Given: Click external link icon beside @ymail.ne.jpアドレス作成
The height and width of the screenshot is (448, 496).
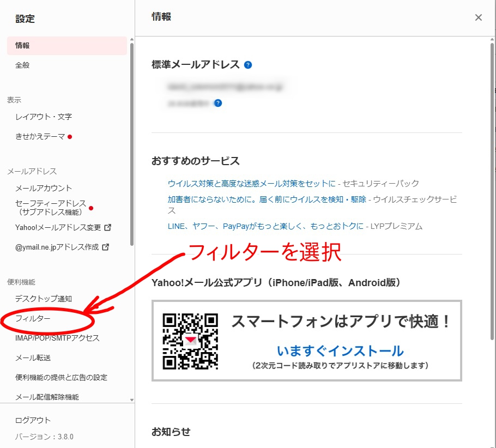Looking at the screenshot, I should [x=106, y=247].
